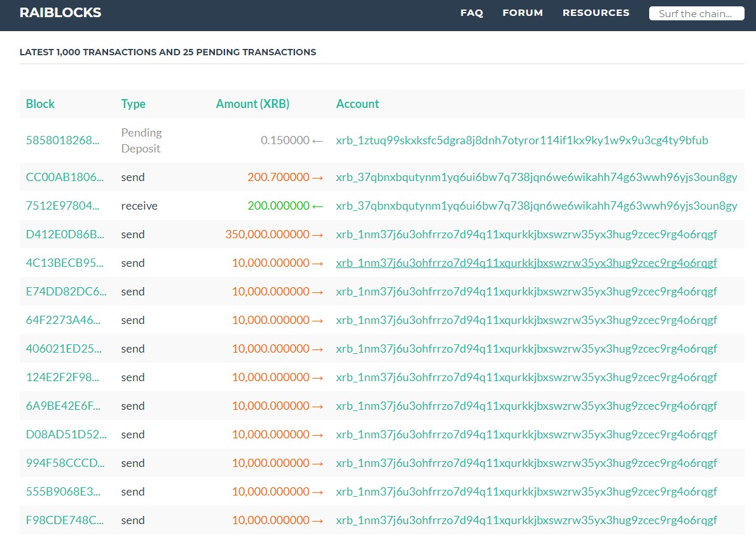Open account link in D08AD51D52 row
The image size is (756, 540).
526,434
